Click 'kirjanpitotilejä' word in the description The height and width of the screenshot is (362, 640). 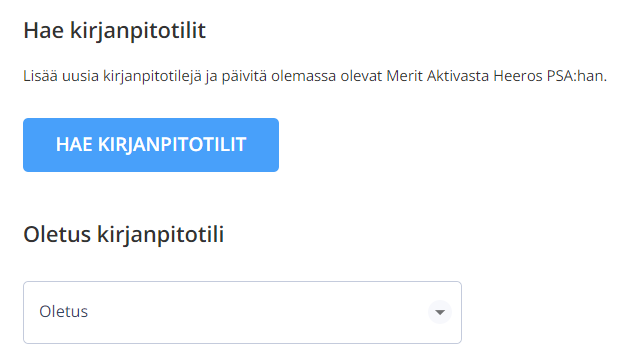[x=152, y=76]
